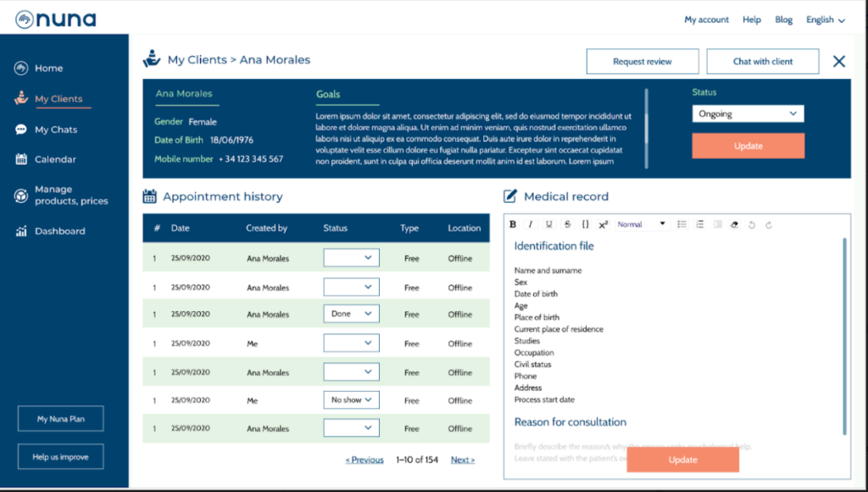868x492 pixels.
Task: Toggle bold formatting in medical record editor
Action: [x=513, y=225]
